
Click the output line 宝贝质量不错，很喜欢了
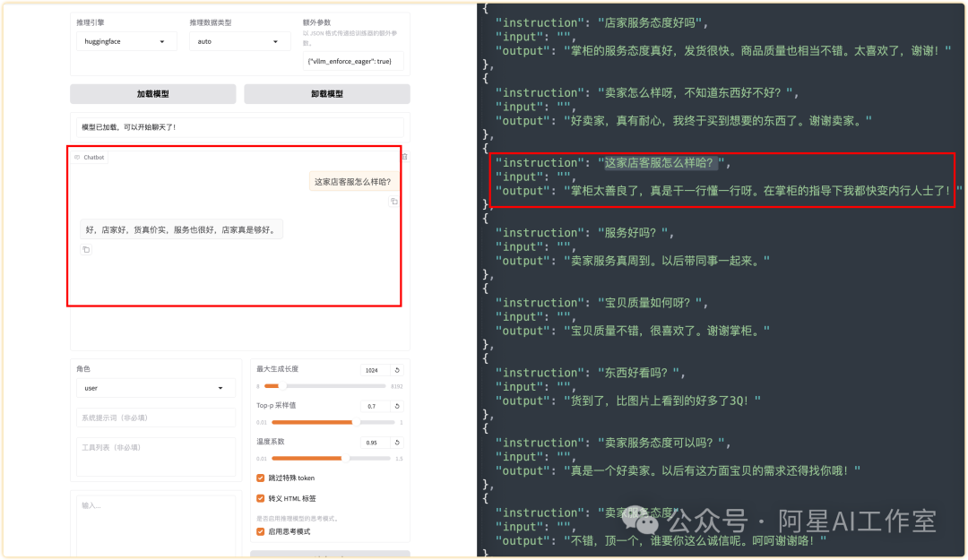click(x=633, y=331)
